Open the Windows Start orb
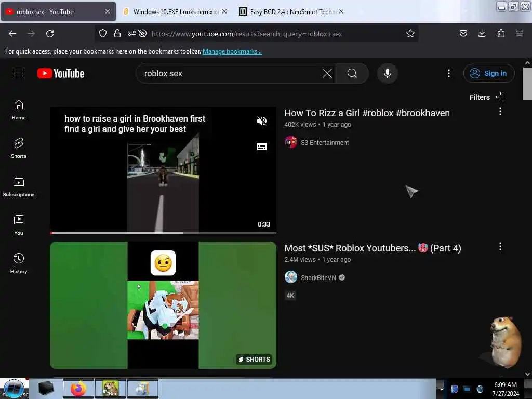The width and height of the screenshot is (532, 399). click(14, 389)
